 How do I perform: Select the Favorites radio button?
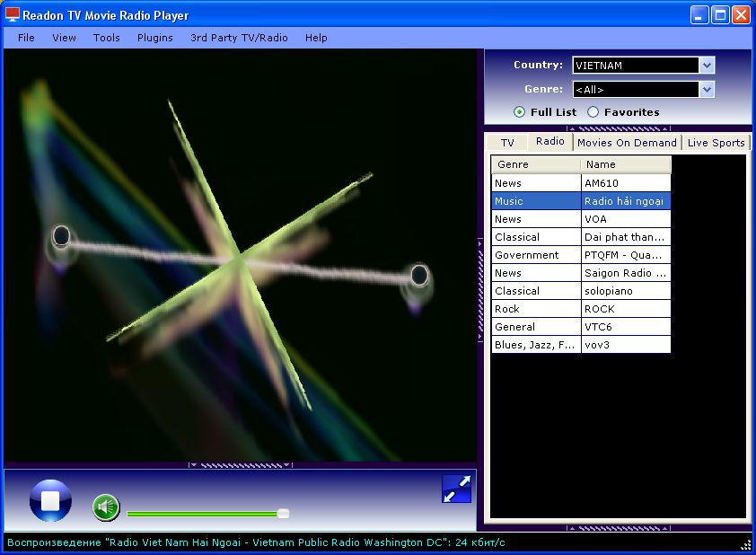593,112
